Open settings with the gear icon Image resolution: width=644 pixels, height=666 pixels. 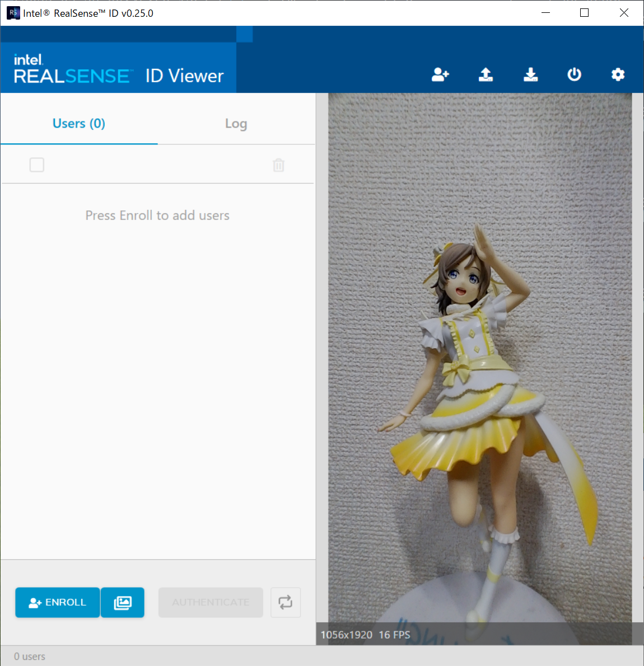pos(618,74)
